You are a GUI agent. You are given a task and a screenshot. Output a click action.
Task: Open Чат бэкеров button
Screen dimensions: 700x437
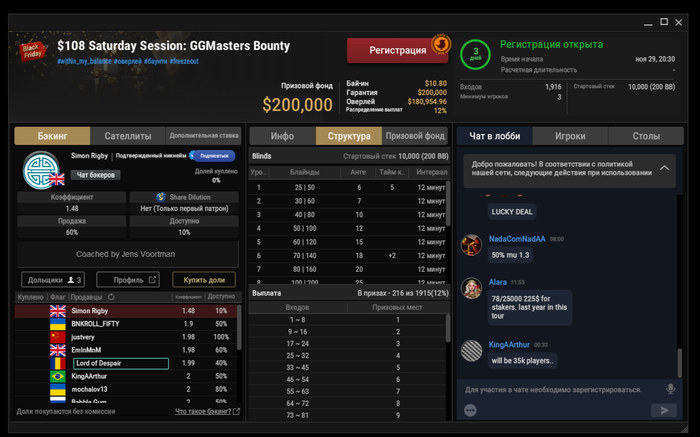pos(96,175)
